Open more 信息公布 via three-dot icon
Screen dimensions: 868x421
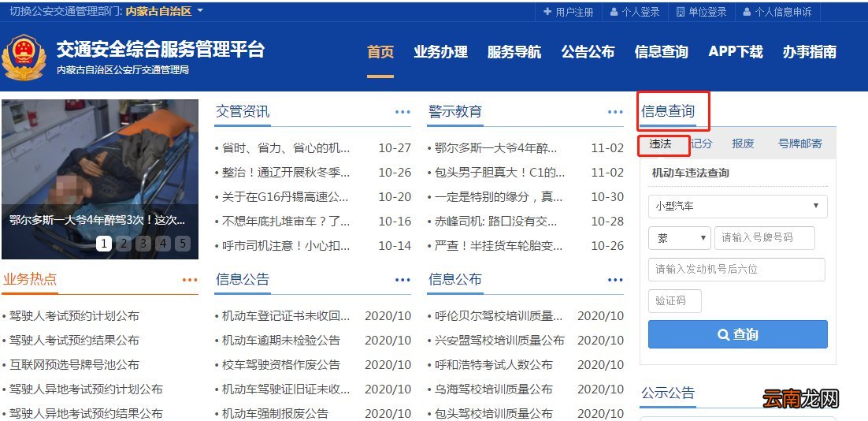(616, 280)
